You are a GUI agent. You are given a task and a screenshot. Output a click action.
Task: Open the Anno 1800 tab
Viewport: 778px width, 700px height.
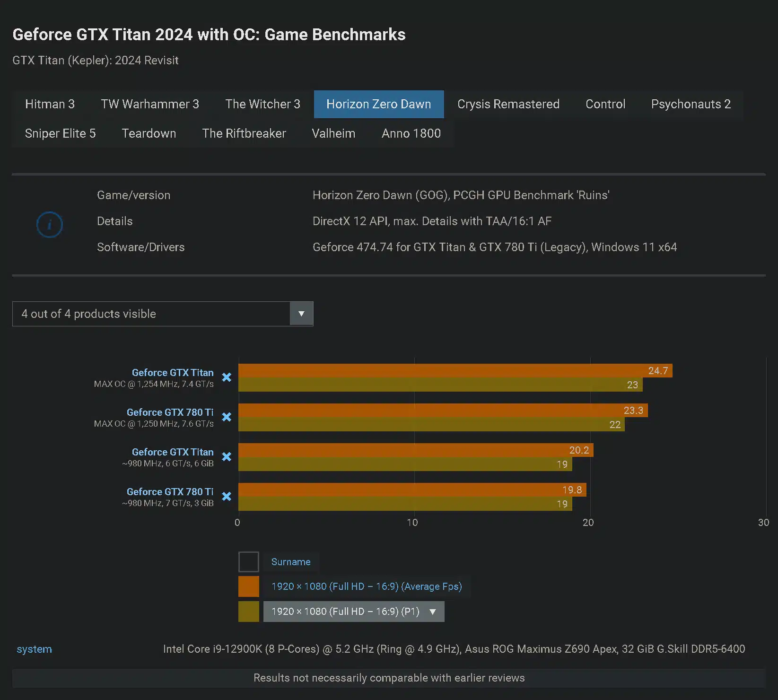point(411,133)
